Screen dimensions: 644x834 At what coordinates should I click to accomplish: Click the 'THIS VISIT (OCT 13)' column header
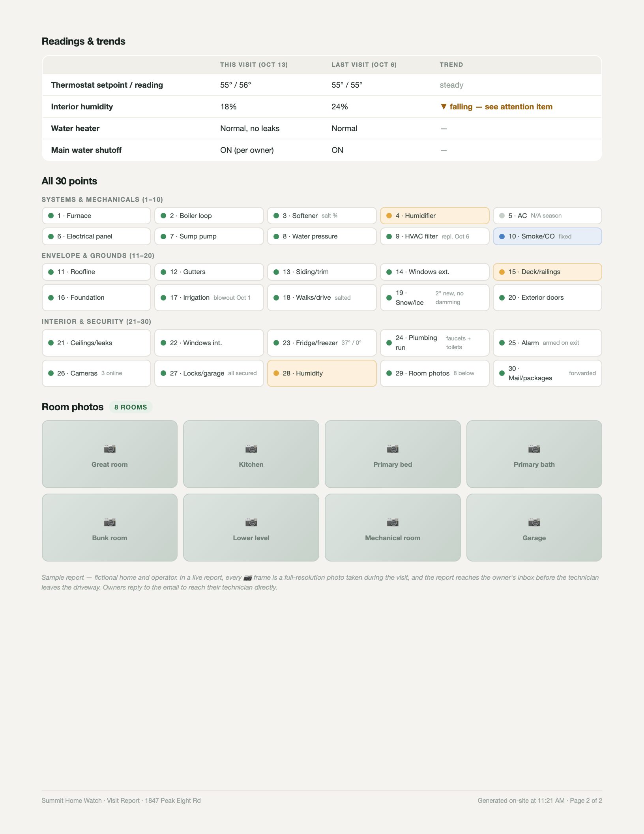254,65
